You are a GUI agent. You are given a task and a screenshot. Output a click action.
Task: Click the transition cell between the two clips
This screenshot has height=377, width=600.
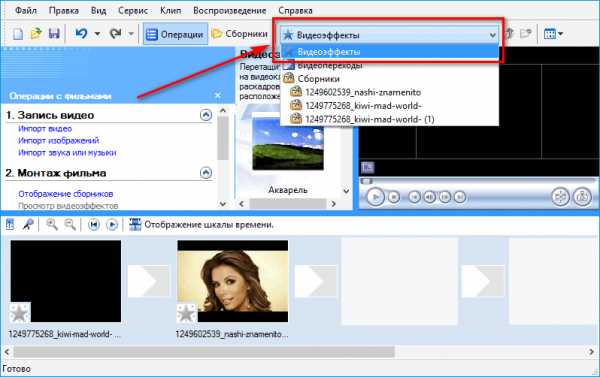[x=148, y=281]
